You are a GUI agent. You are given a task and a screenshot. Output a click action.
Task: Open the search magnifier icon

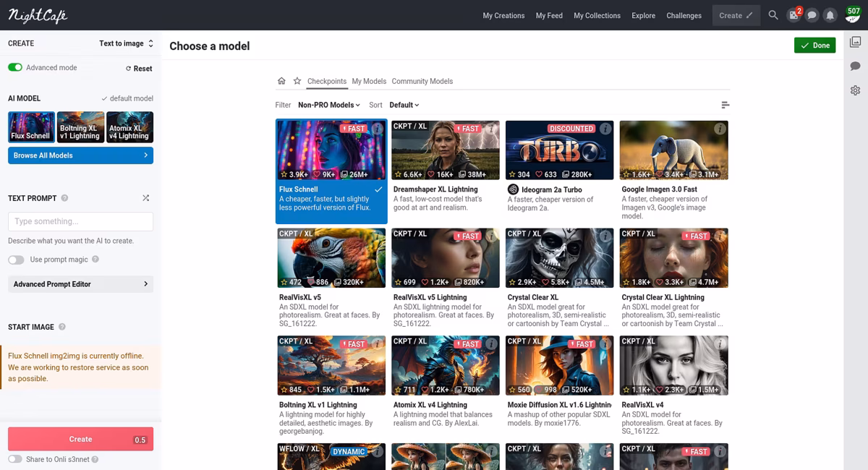[773, 15]
